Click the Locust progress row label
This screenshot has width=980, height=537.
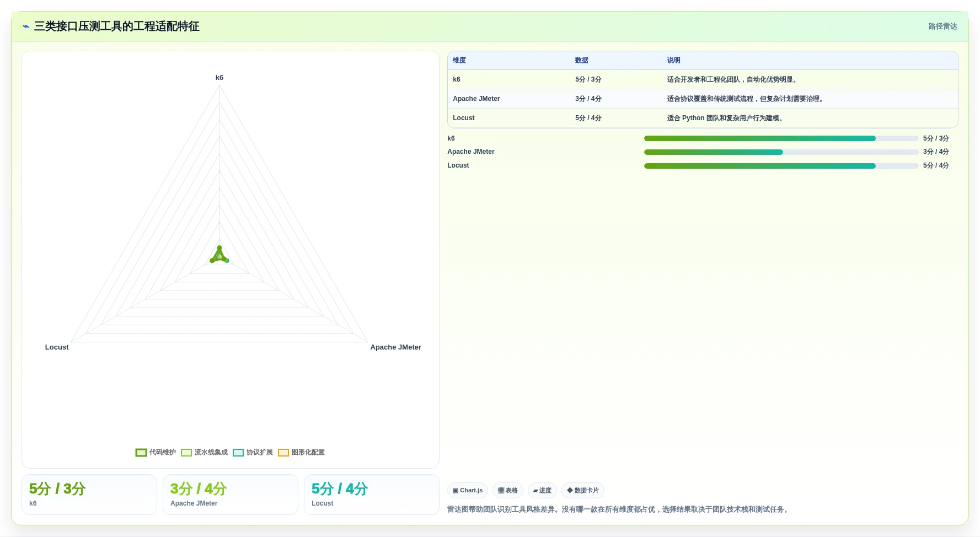tap(458, 165)
